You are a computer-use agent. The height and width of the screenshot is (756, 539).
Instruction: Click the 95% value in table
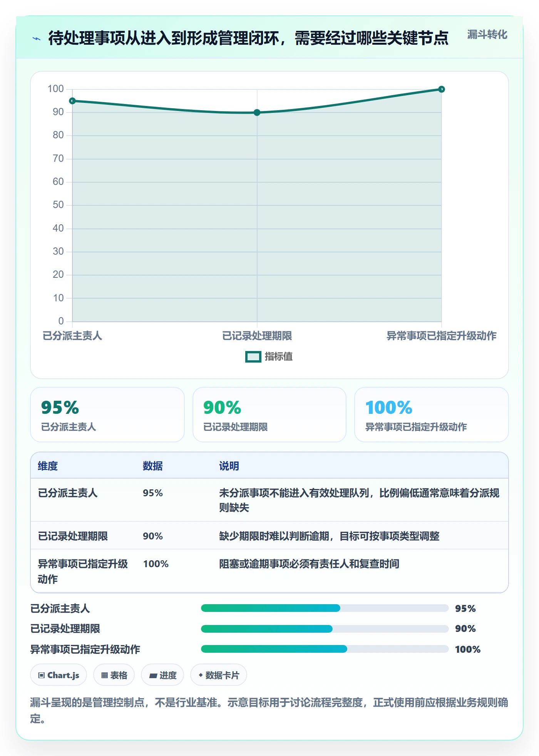(153, 493)
